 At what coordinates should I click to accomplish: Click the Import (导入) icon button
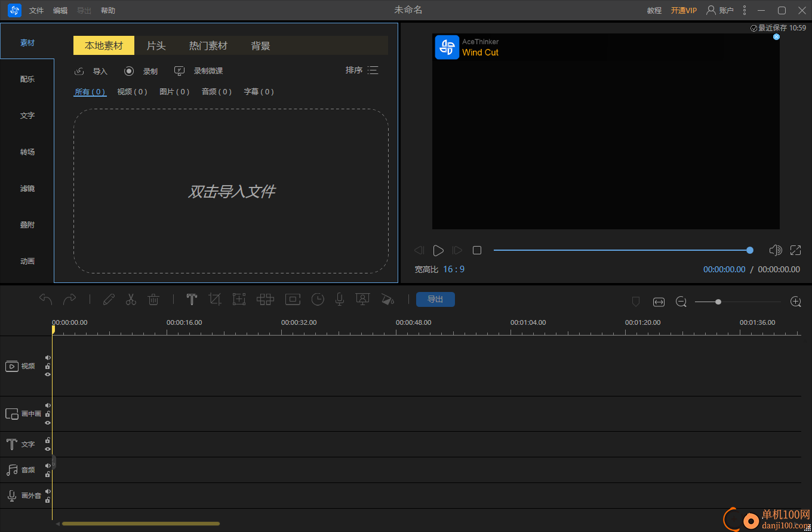coord(91,71)
